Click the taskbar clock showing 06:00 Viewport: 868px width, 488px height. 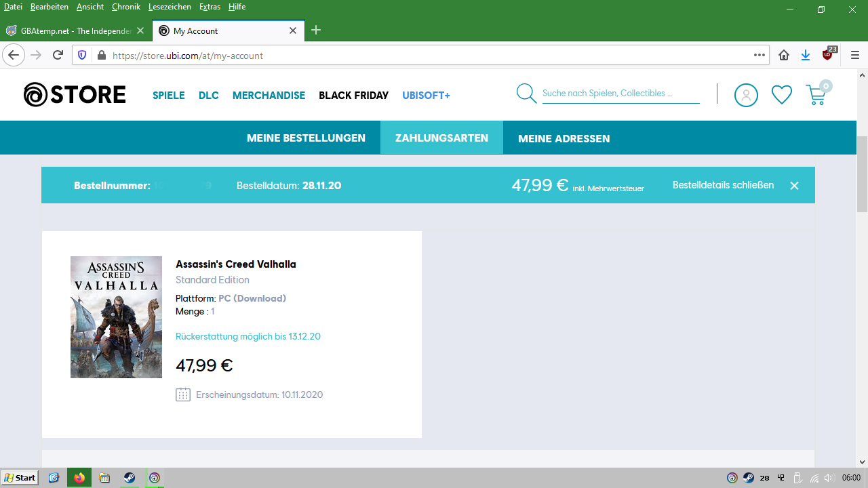tap(851, 478)
